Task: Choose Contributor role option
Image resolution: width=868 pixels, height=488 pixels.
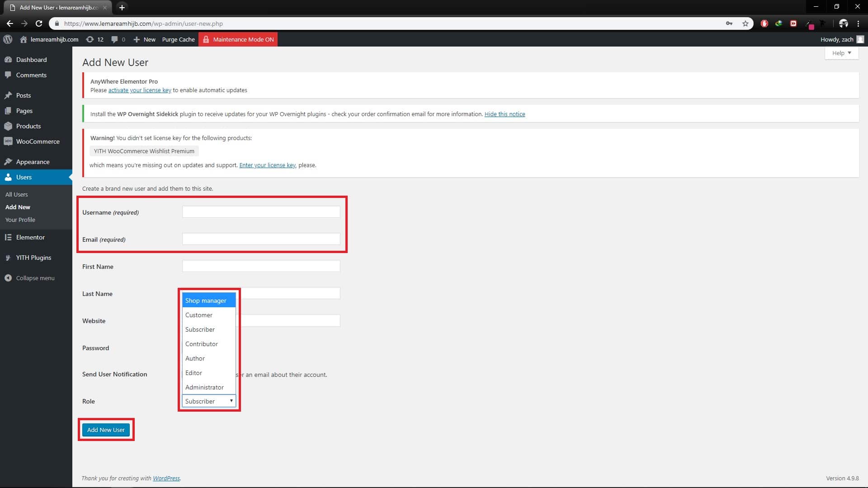Action: pyautogui.click(x=209, y=344)
